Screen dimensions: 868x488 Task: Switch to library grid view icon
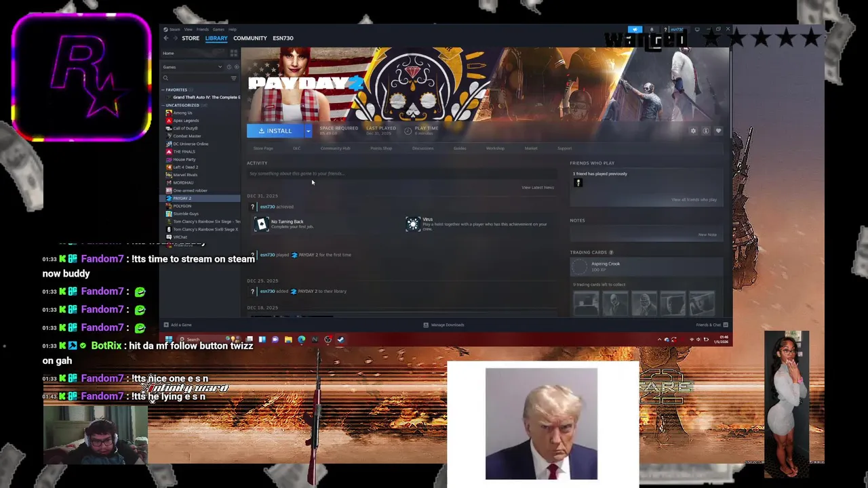234,53
